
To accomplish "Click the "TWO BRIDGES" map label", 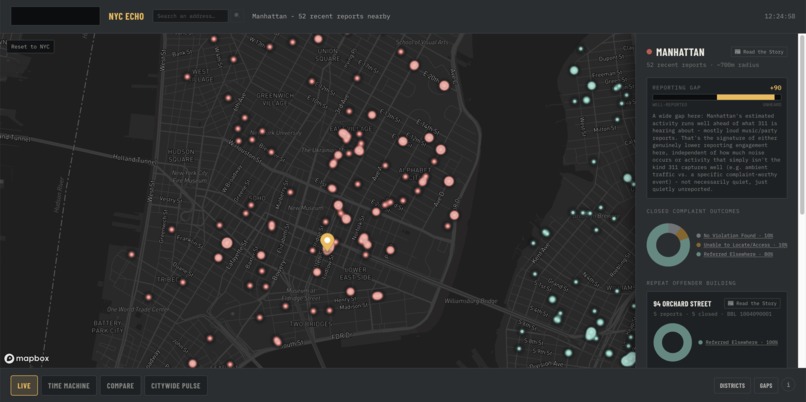I will [309, 324].
